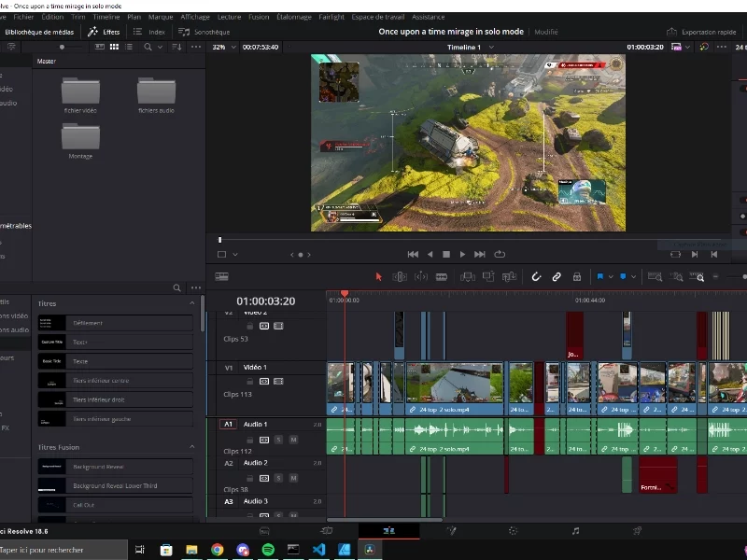Go to last frame in viewer
Image resolution: width=747 pixels, height=560 pixels.
click(480, 254)
